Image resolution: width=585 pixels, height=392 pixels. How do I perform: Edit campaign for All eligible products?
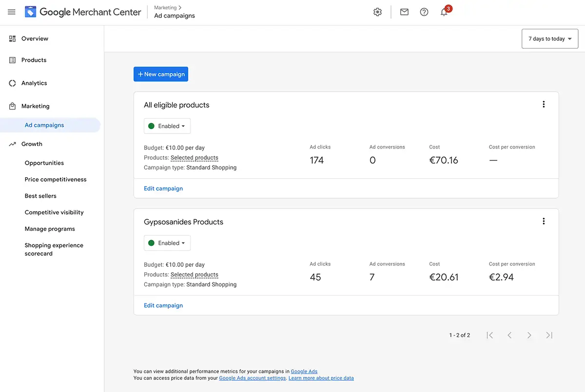coord(163,188)
